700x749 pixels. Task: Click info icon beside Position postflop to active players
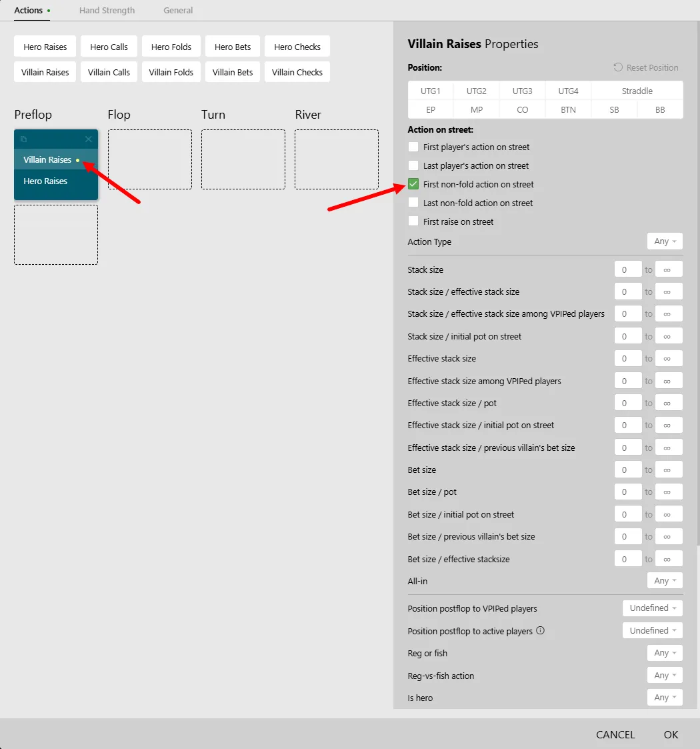pyautogui.click(x=541, y=630)
